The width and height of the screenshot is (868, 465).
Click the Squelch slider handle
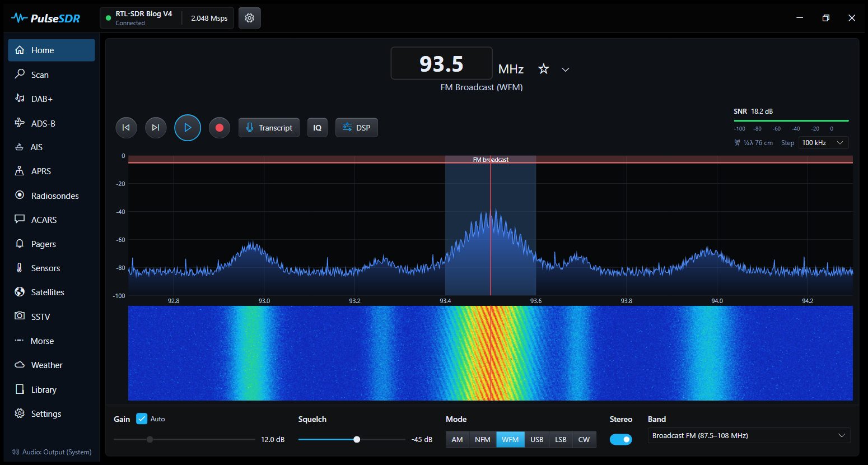tap(357, 439)
